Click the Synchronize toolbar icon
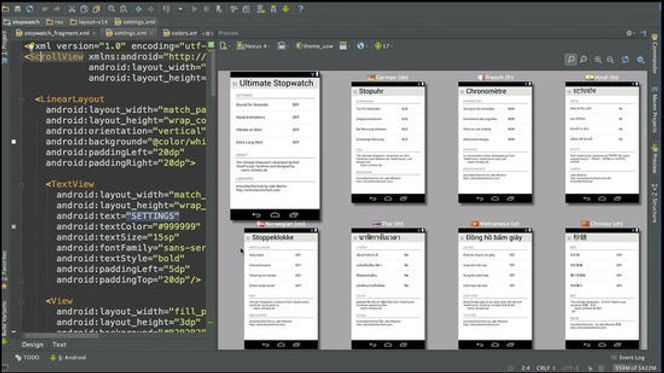Viewport: 664px width, 373px height. click(30, 8)
